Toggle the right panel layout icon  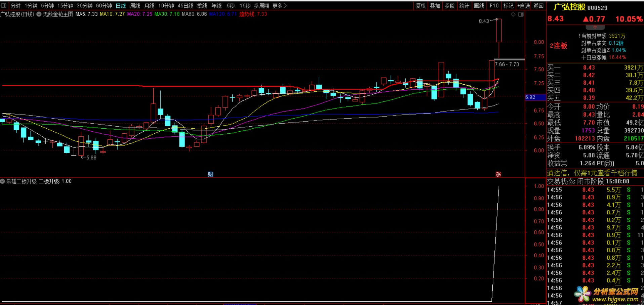coord(521,14)
